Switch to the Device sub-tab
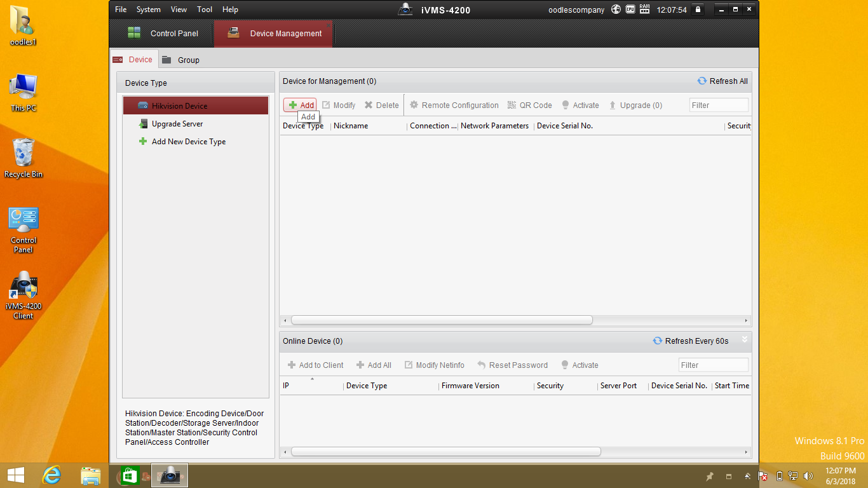This screenshot has width=868, height=488. click(x=133, y=60)
